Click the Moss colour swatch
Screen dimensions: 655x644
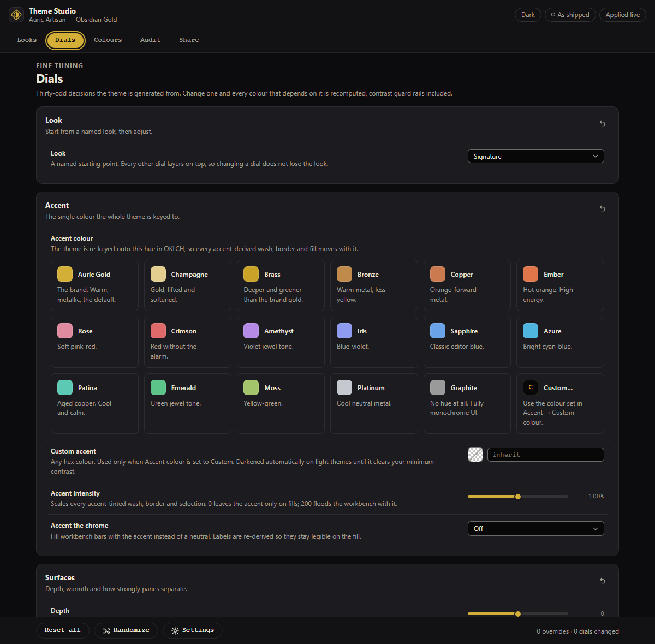pyautogui.click(x=251, y=387)
